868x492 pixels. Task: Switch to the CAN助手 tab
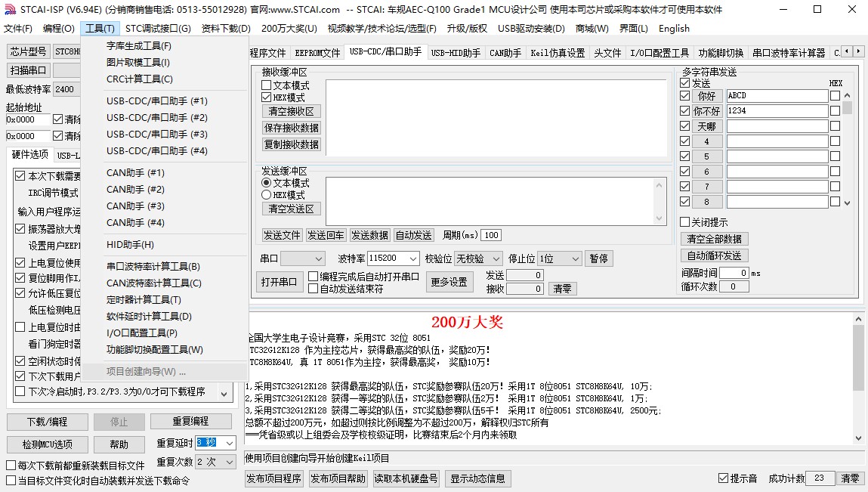pos(505,53)
